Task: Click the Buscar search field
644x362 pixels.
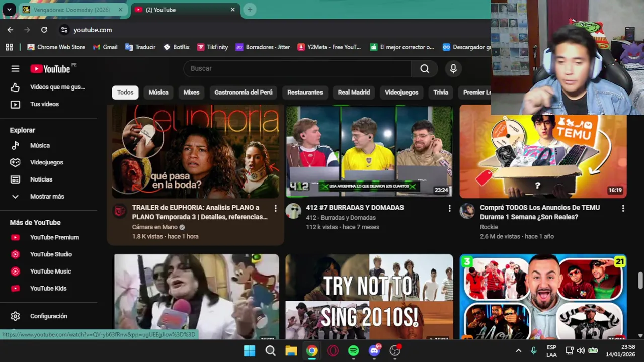Action: (297, 68)
